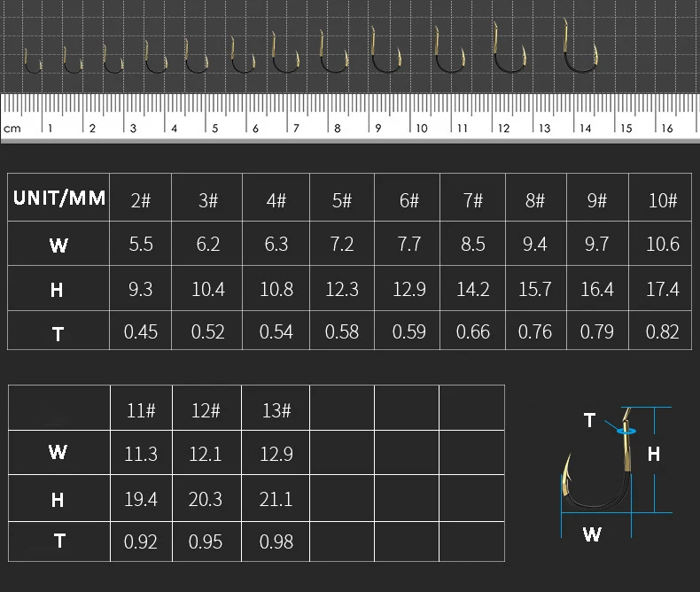Click H height value 19.4 for 11#
The width and height of the screenshot is (700, 592).
[141, 499]
